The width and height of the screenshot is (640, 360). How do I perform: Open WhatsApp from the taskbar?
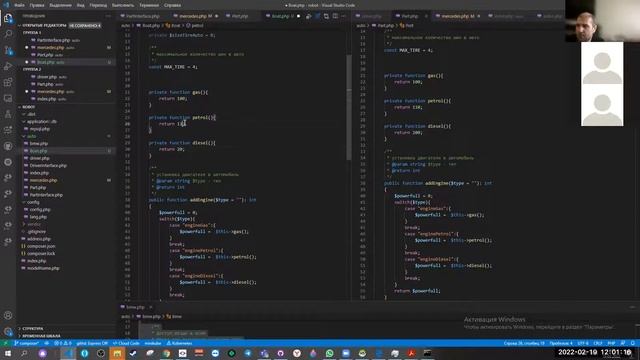click(x=329, y=353)
